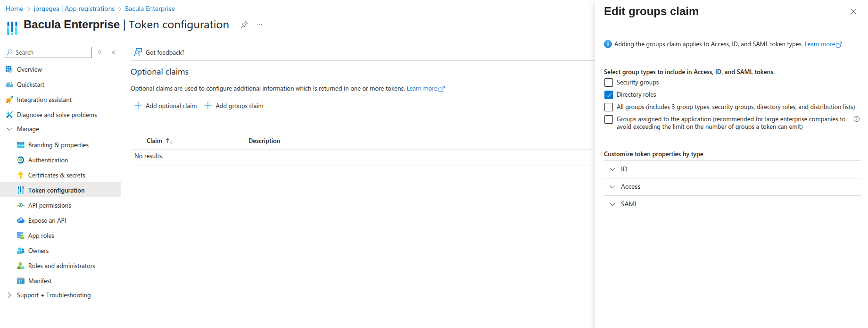Click the Got feedback icon
This screenshot has height=328, width=868.
138,52
